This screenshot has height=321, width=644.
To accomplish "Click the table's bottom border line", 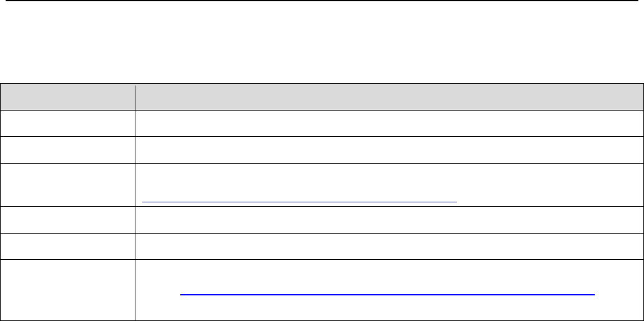I will coord(322,320).
